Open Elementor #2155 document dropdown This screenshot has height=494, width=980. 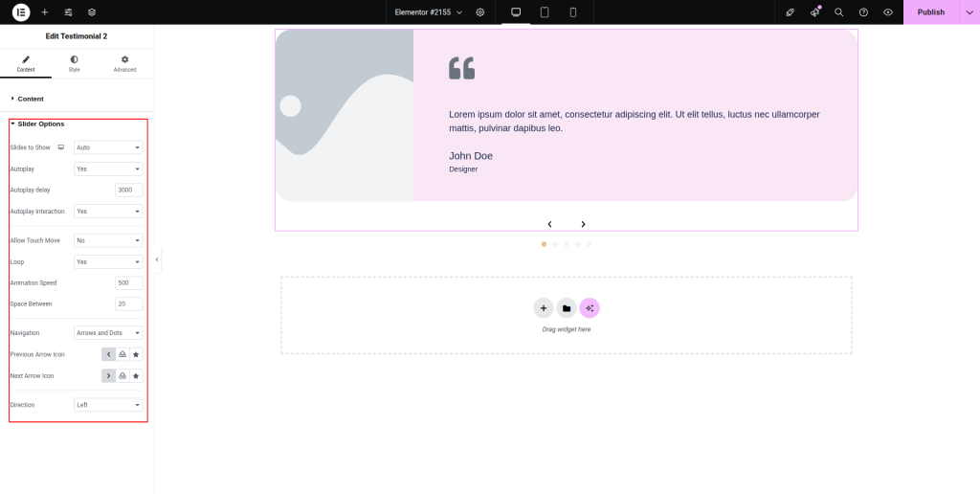pyautogui.click(x=428, y=11)
